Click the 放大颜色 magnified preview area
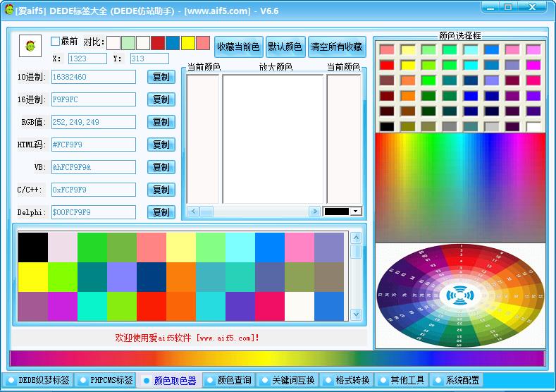Image resolution: width=556 pixels, height=392 pixels. click(273, 139)
